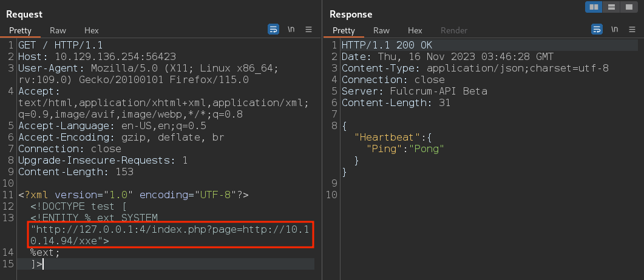The width and height of the screenshot is (644, 280).
Task: Click the <!DOCTYPE test [ line
Action: [x=78, y=206]
